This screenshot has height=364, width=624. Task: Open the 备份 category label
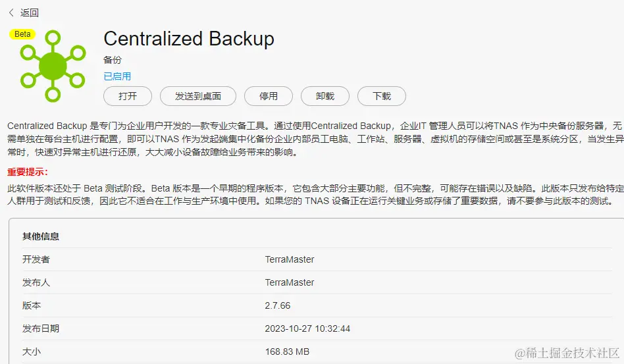point(112,60)
